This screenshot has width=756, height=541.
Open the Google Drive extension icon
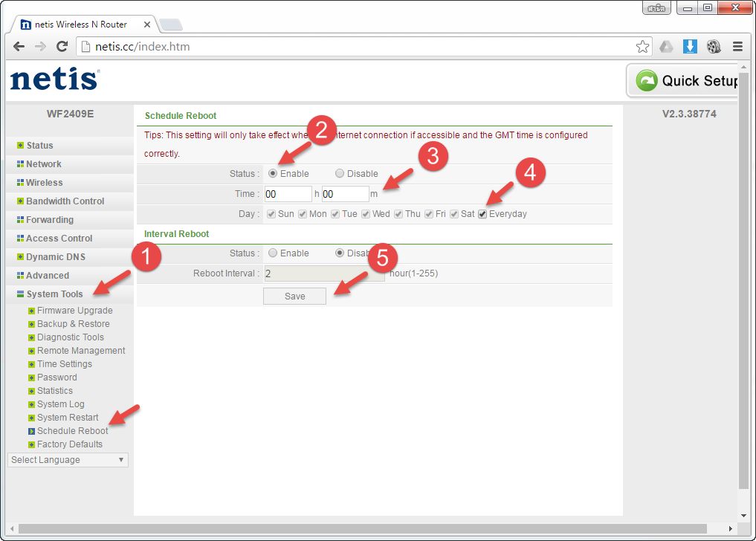[x=666, y=47]
